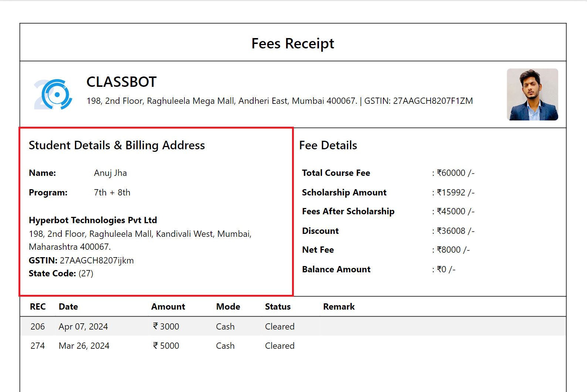Click the Mar 26, 2024 date cell
Viewport: 587px width, 392px height.
click(84, 346)
